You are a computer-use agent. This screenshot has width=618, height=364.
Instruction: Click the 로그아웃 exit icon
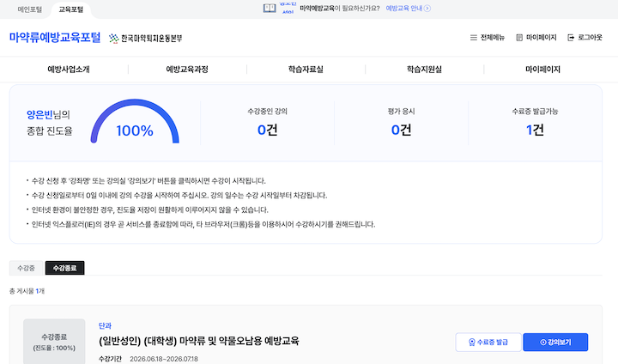point(571,38)
